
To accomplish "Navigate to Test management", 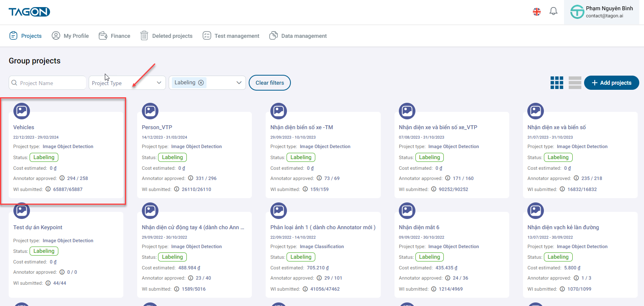I will [231, 36].
